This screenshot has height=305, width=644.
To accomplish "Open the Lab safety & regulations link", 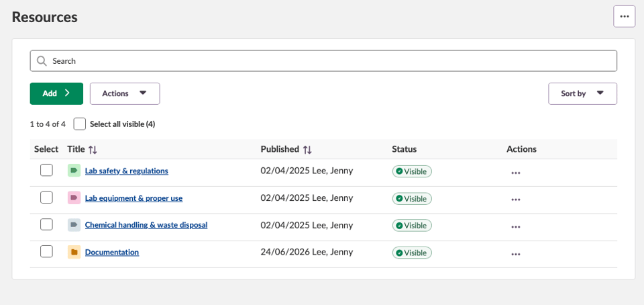I will pyautogui.click(x=127, y=171).
